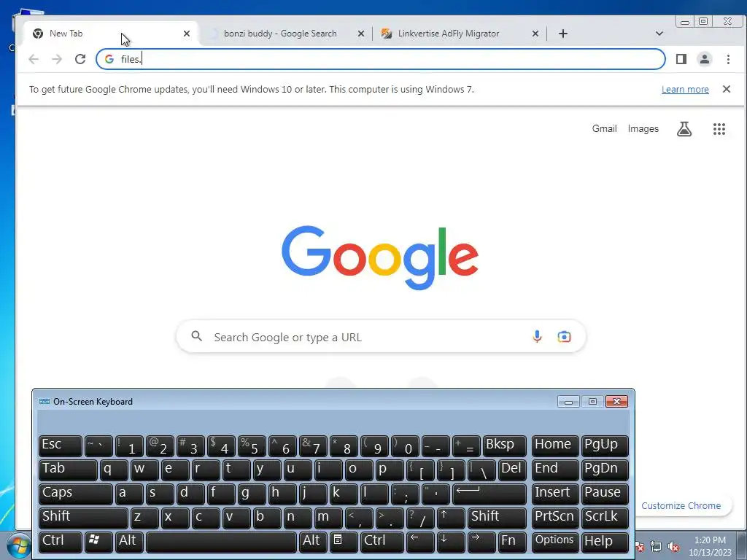Open the Chrome side panel icon
747x560 pixels.
coord(681,59)
